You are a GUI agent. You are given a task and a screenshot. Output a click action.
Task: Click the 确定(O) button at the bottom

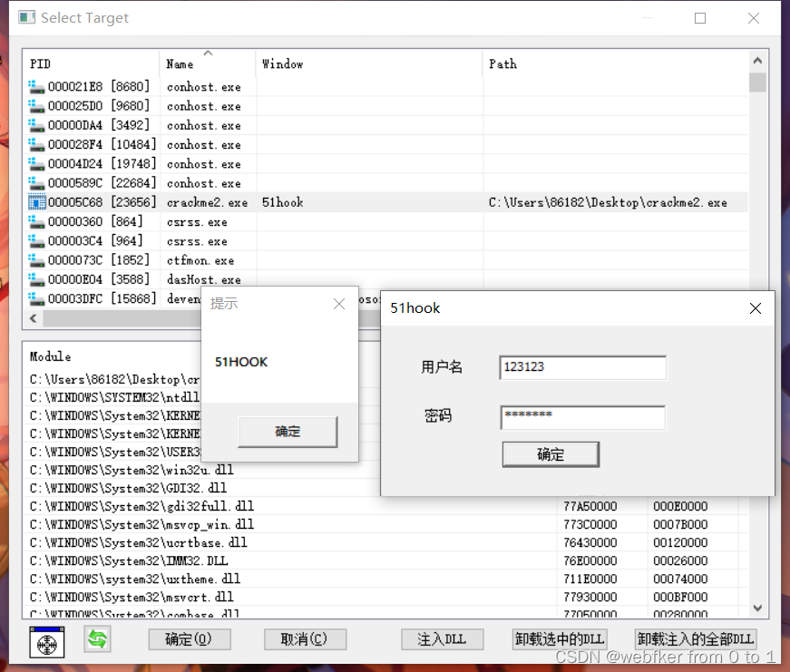(189, 639)
